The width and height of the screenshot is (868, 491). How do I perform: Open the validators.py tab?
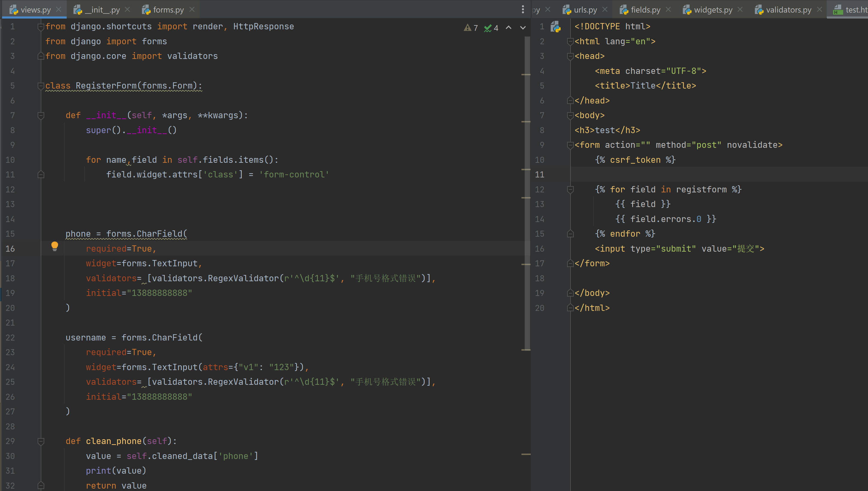click(788, 10)
